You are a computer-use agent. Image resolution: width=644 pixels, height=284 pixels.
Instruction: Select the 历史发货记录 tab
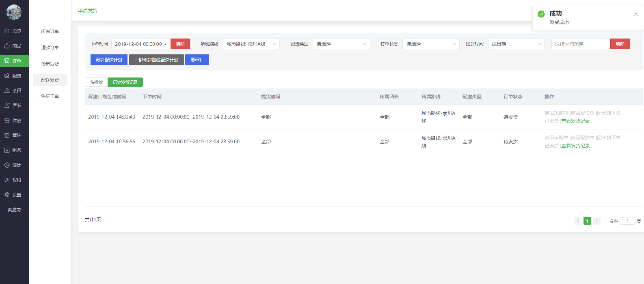(125, 82)
